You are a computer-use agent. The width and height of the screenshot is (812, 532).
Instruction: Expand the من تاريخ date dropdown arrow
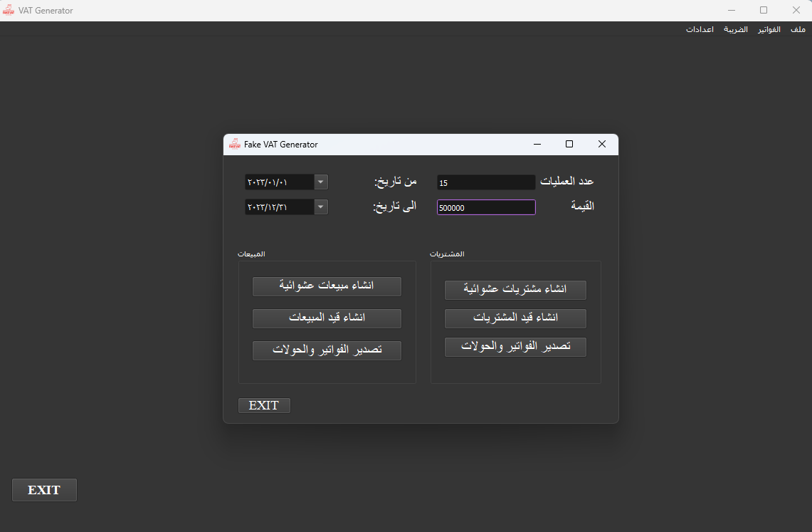point(320,182)
